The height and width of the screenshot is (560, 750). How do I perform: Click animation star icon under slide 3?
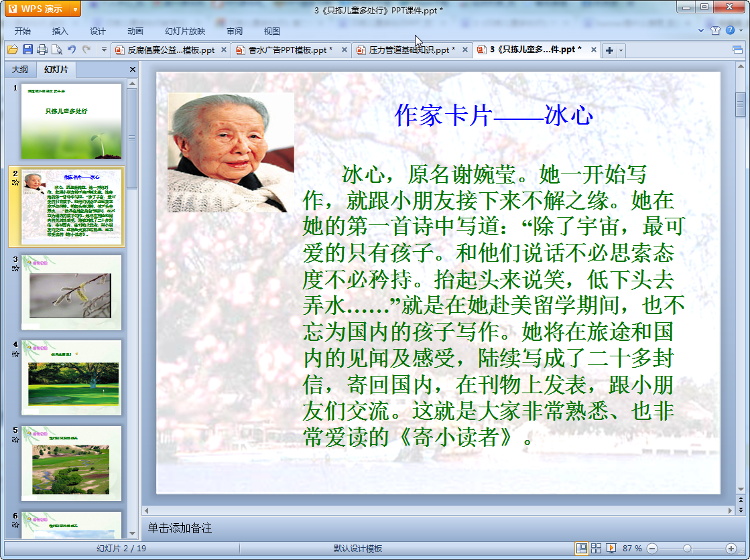(x=15, y=269)
